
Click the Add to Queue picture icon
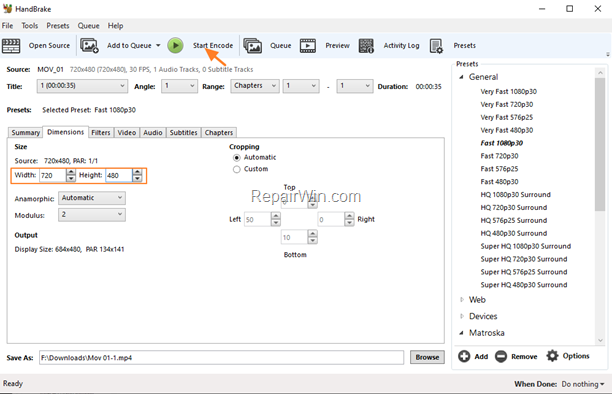(89, 45)
